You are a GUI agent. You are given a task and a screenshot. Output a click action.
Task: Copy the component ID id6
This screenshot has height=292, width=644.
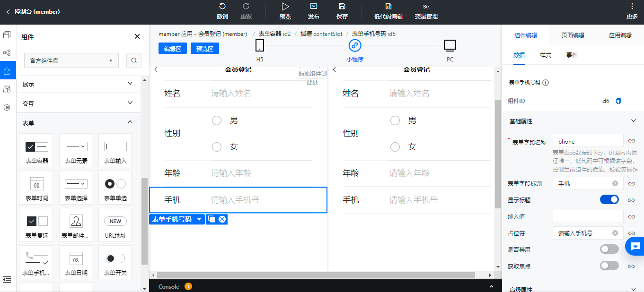[618, 101]
